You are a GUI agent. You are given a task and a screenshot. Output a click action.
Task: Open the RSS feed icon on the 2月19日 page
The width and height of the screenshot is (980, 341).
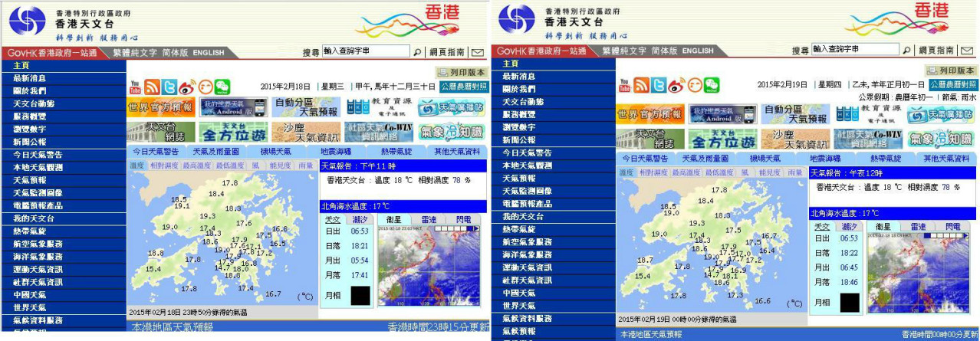pos(642,84)
